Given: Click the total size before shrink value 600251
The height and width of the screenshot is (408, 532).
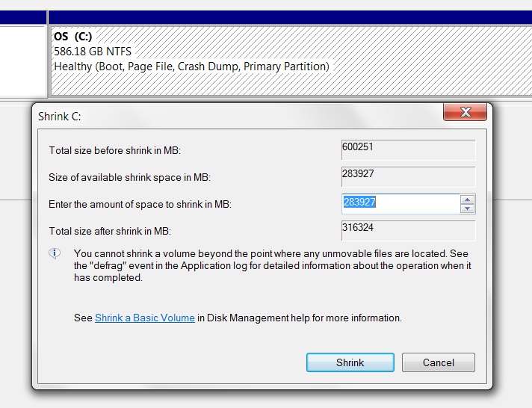Looking at the screenshot, I should coord(409,149).
